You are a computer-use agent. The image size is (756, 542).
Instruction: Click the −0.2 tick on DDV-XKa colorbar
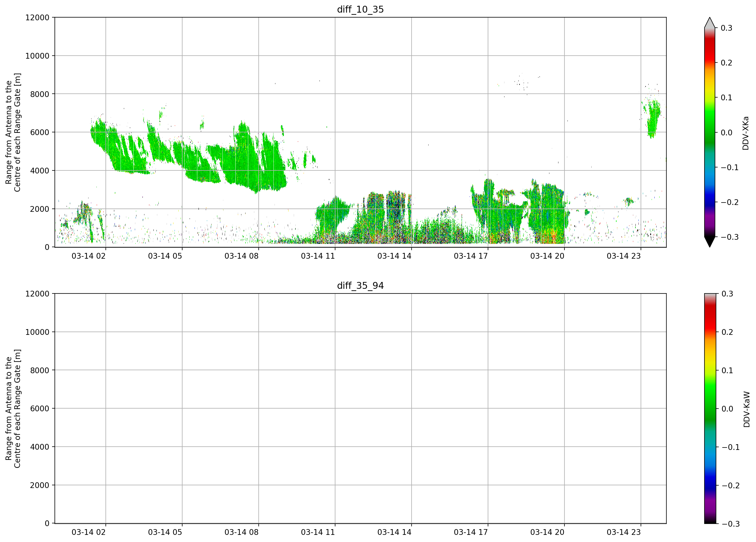coord(730,202)
